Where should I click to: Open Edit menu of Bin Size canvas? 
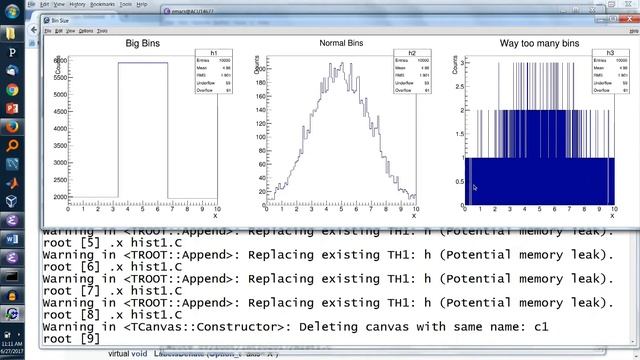[59, 31]
